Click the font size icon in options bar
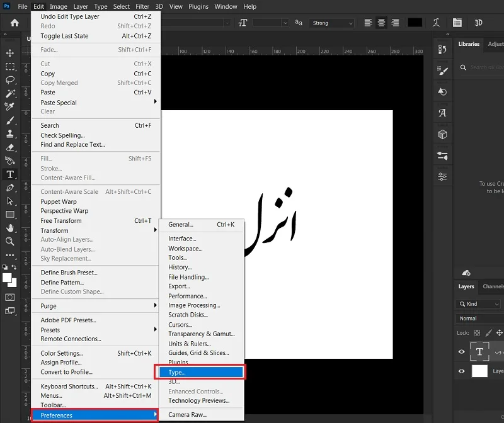This screenshot has height=423, width=504. 243,23
